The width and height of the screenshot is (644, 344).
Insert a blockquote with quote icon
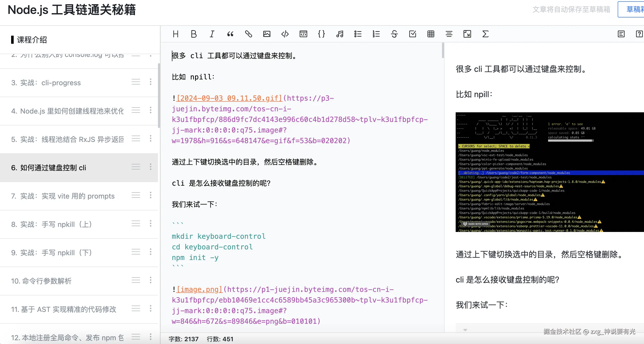[x=230, y=34]
